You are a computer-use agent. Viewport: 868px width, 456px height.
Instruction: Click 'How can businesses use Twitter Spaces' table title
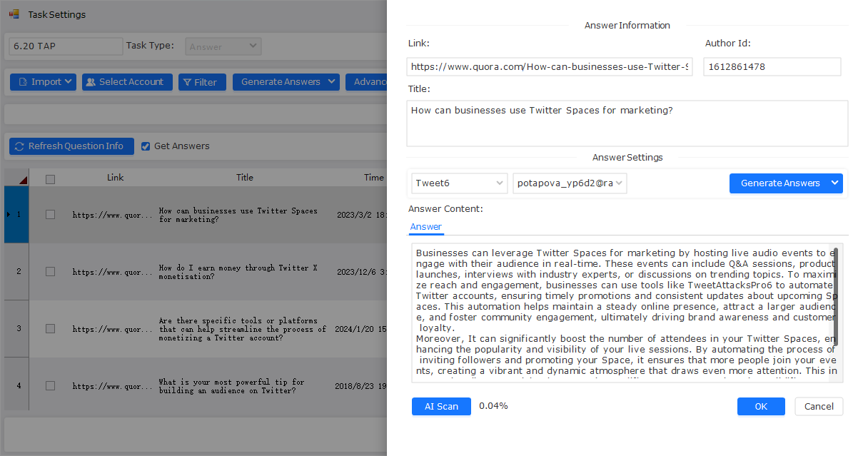[x=238, y=215]
